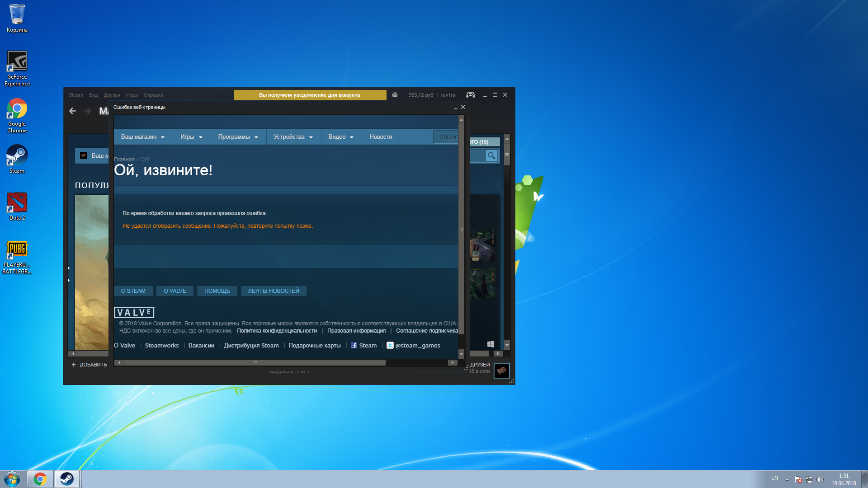Open the Steam inbox envelope icon
This screenshot has width=868, height=488.
[395, 94]
